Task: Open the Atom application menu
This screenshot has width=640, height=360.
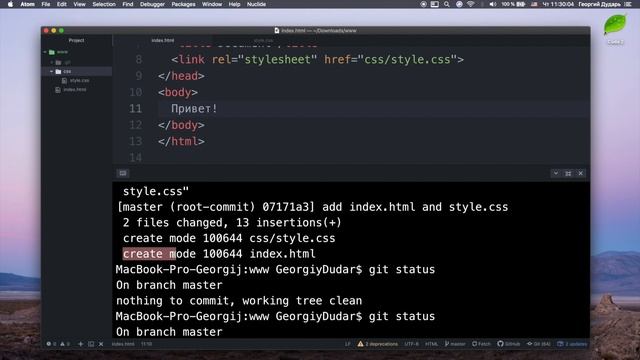Action: click(x=27, y=4)
